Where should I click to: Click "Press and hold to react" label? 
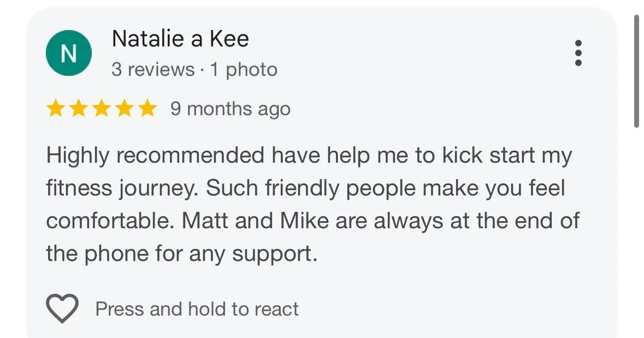[197, 309]
